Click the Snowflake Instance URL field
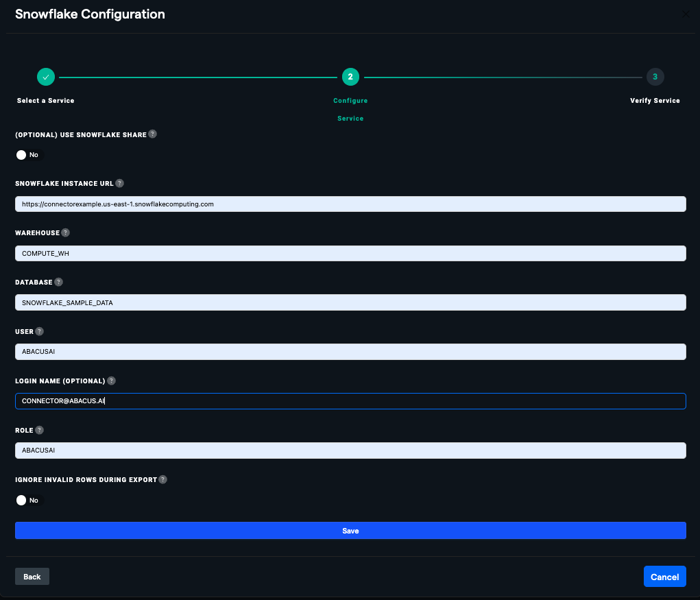The image size is (700, 600). [x=350, y=204]
